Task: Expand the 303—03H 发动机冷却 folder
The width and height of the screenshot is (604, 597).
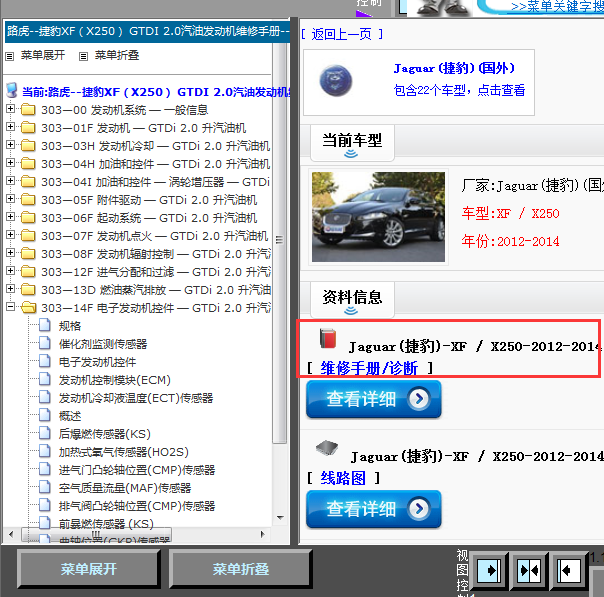Action: tap(10, 144)
